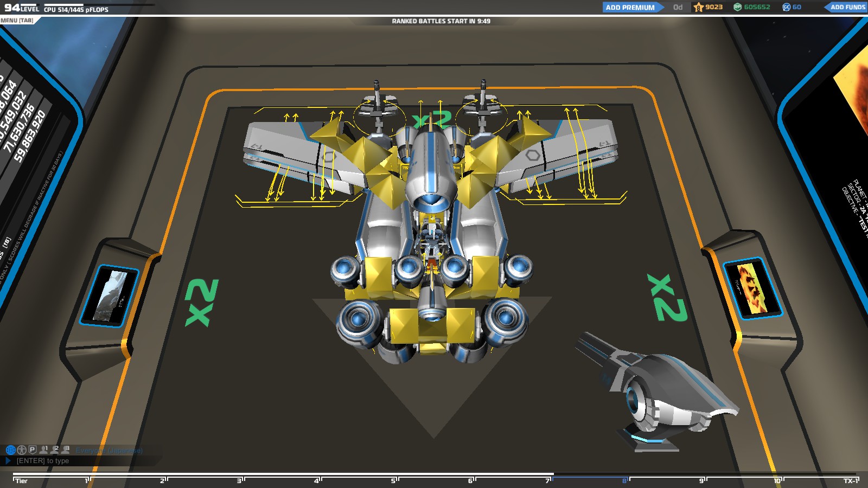Image resolution: width=868 pixels, height=488 pixels.
Task: Click the left map preview thumbnail
Action: [111, 296]
